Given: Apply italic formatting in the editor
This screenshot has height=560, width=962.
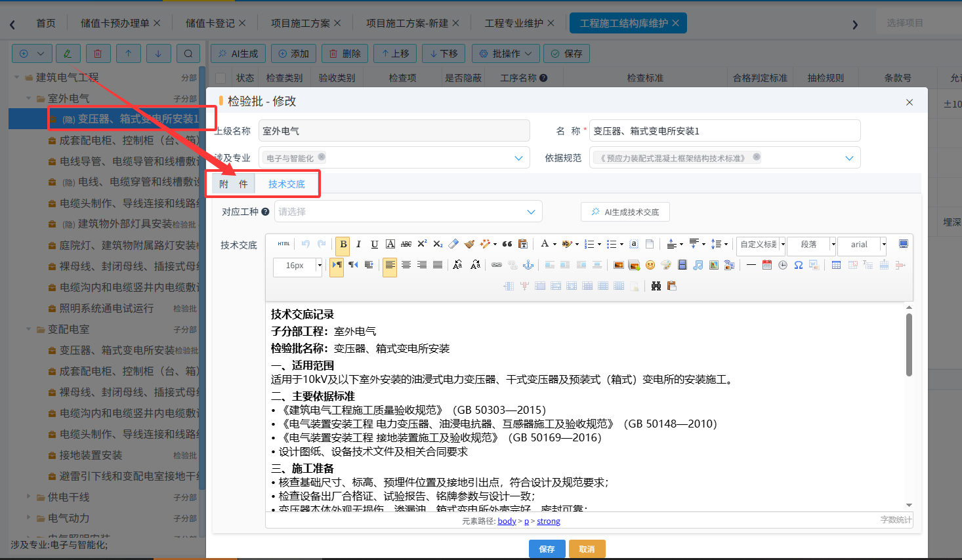Looking at the screenshot, I should [359, 245].
